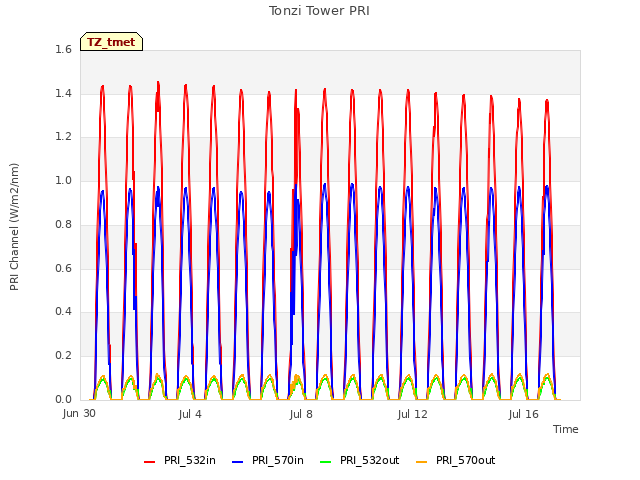Click the 'Time' x-axis title

(566, 429)
